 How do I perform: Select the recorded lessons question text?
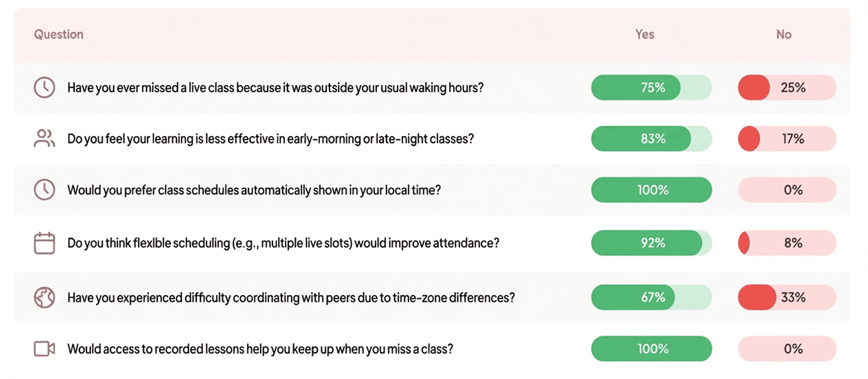[x=260, y=349]
